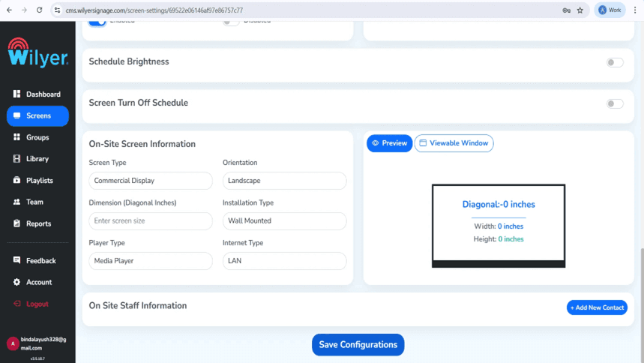Switch to Viewable Window tab
Viewport: 644px width, 363px height.
click(x=454, y=143)
